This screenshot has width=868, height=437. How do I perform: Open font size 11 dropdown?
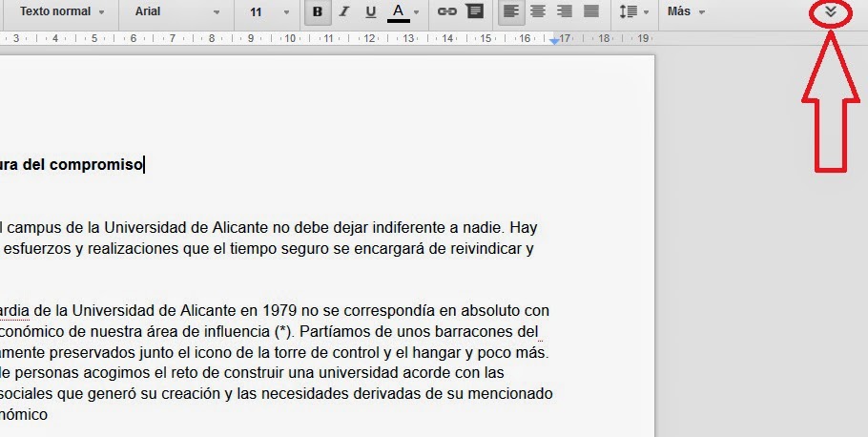[270, 11]
